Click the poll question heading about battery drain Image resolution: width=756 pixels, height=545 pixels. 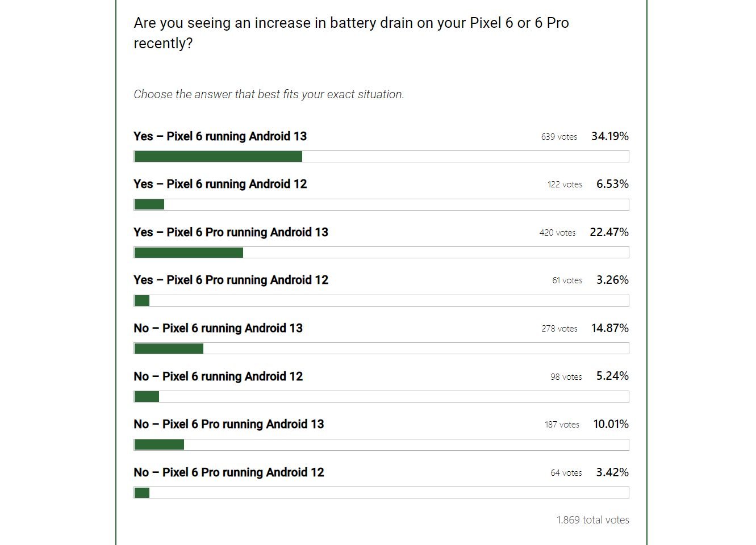coord(351,33)
